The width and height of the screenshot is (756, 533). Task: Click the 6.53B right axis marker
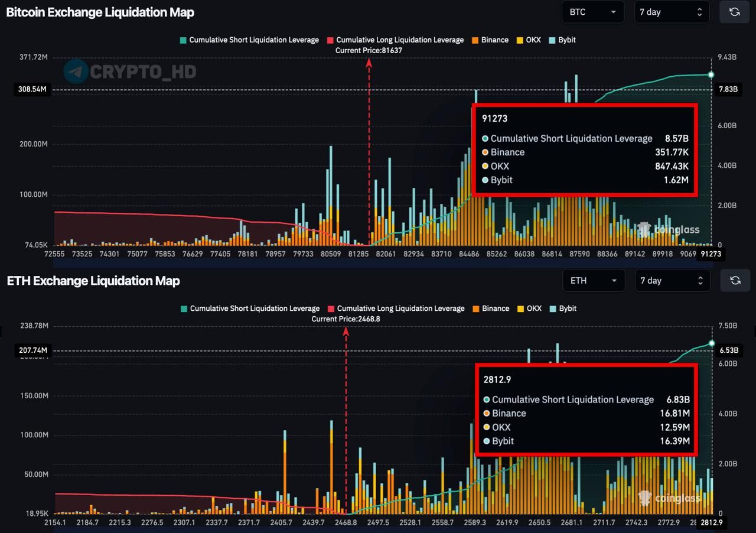(728, 350)
